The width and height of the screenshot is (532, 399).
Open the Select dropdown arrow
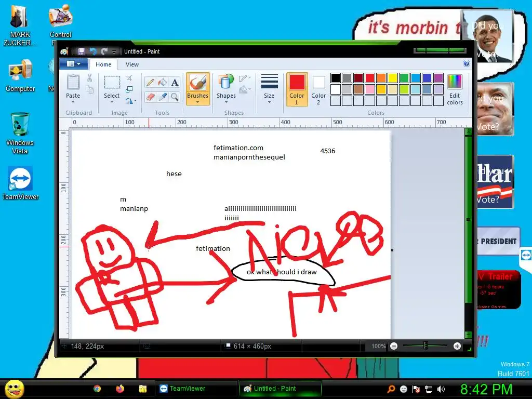click(x=112, y=102)
